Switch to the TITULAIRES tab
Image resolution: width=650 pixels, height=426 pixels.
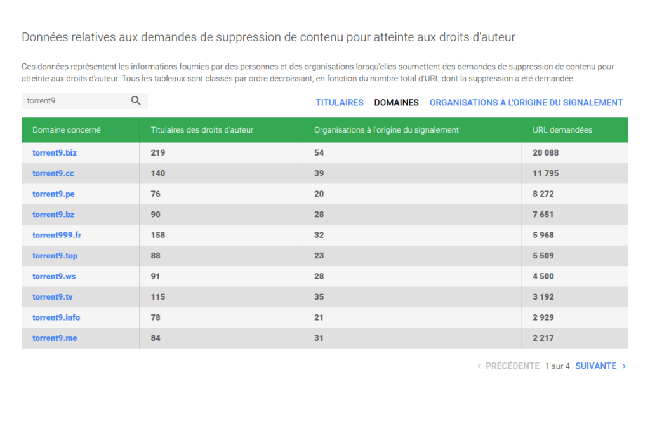click(340, 102)
